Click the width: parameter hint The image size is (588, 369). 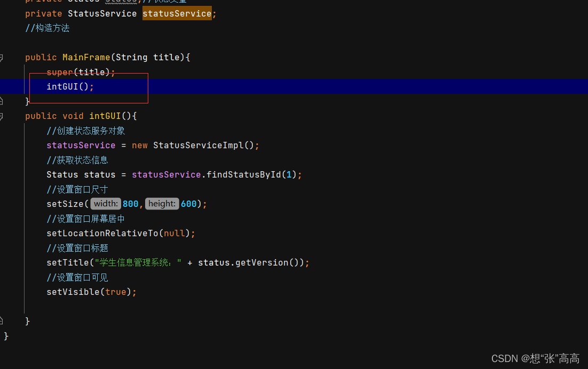click(x=106, y=204)
